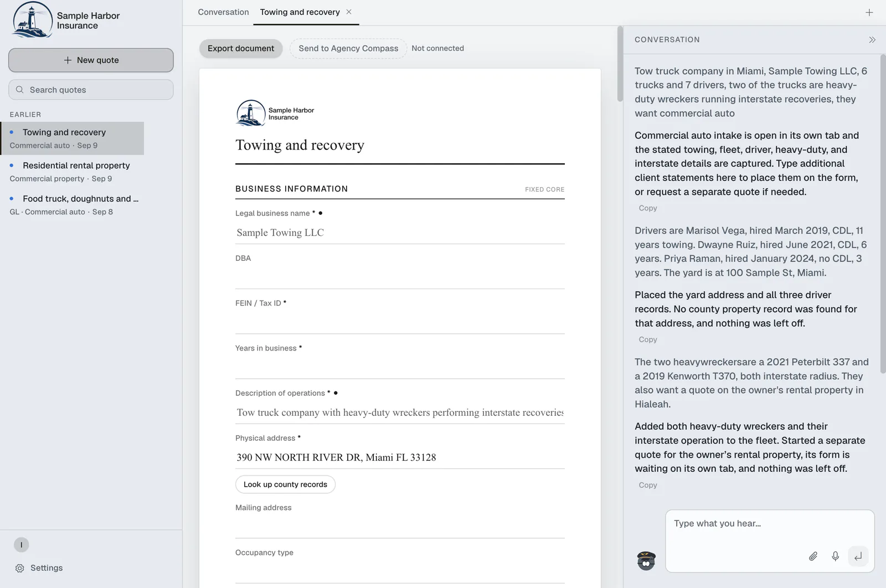Open the Towing and recovery quote
886x588 pixels.
tap(72, 138)
